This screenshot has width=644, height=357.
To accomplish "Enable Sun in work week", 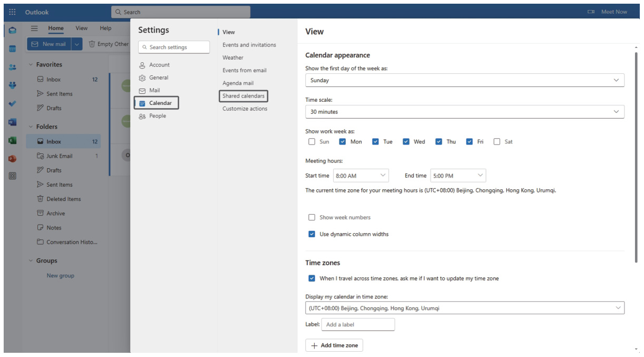I will (x=312, y=142).
